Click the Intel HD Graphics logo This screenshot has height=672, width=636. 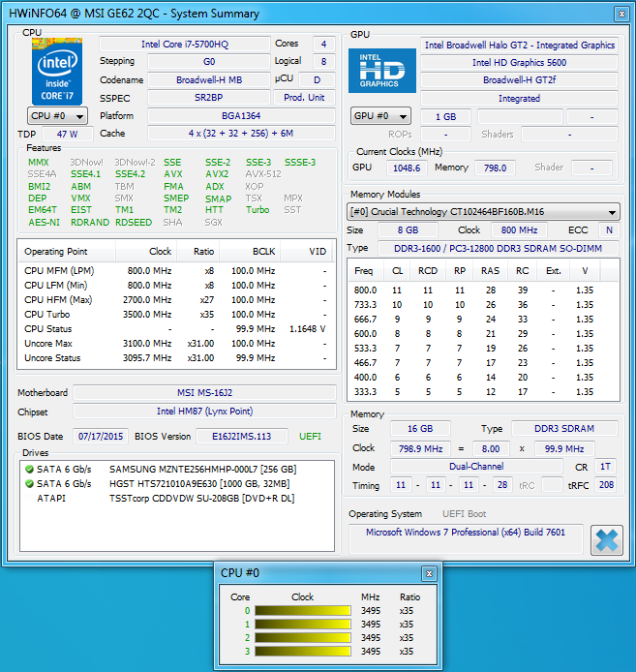pyautogui.click(x=381, y=71)
